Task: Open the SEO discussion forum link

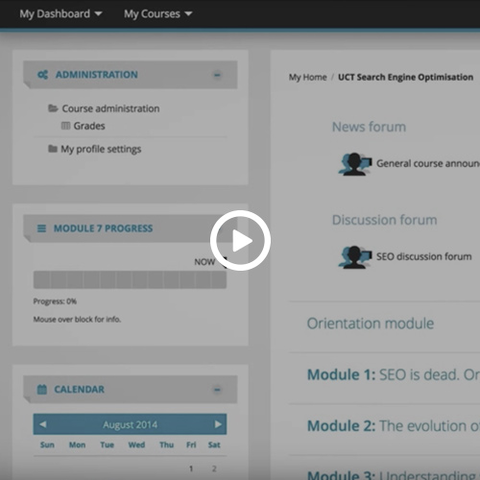Action: coord(424,257)
